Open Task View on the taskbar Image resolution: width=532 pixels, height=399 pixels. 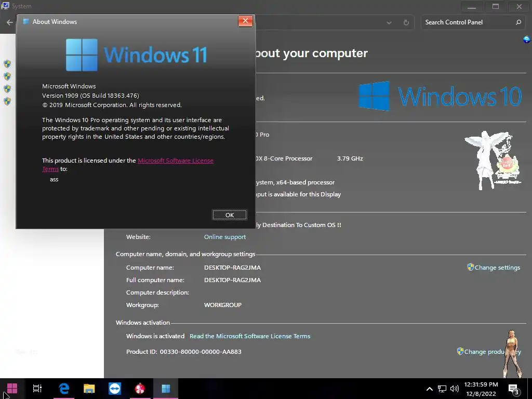click(37, 389)
